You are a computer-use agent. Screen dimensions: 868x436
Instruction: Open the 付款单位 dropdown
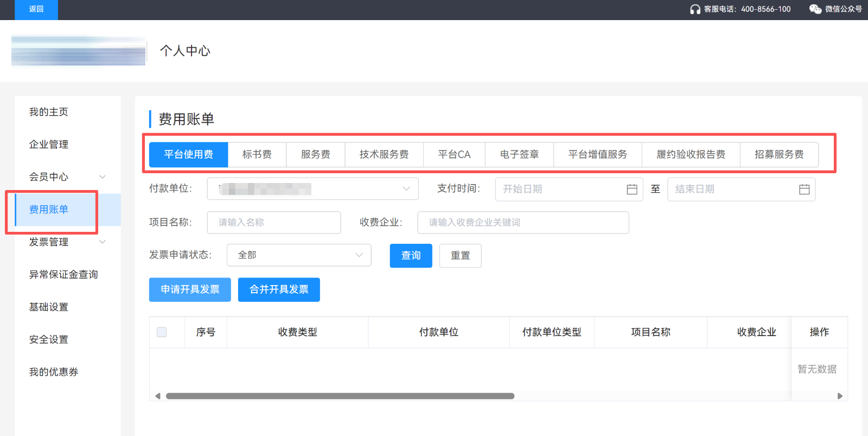click(x=312, y=189)
